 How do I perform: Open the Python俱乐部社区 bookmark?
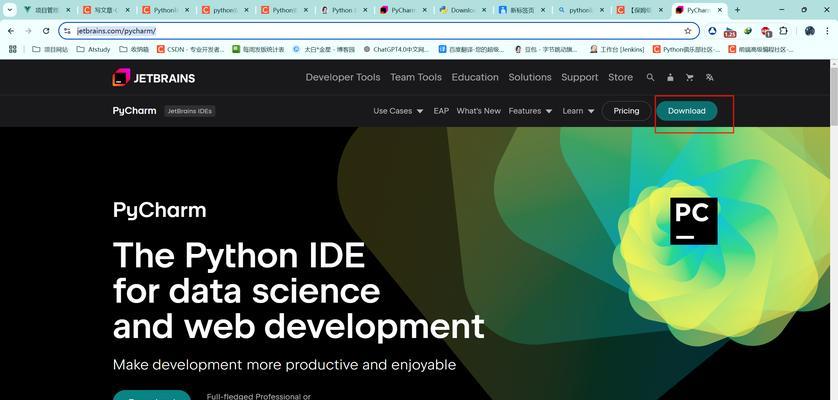point(686,49)
